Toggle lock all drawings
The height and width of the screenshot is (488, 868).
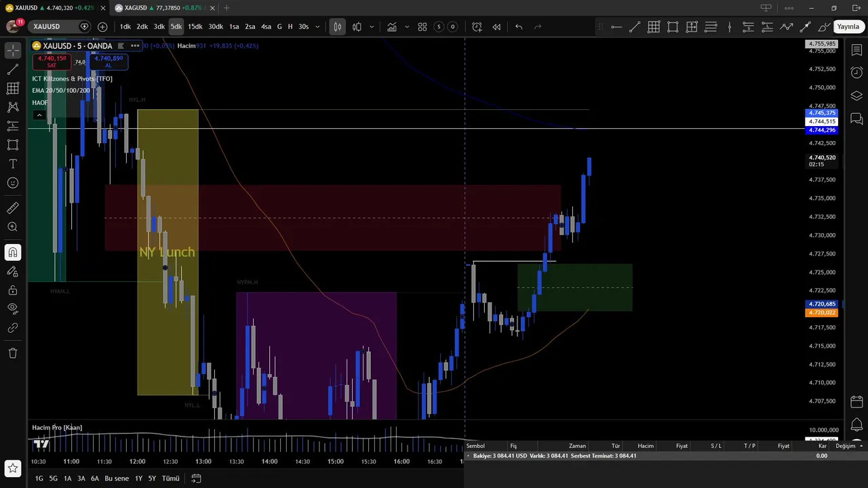coord(12,290)
